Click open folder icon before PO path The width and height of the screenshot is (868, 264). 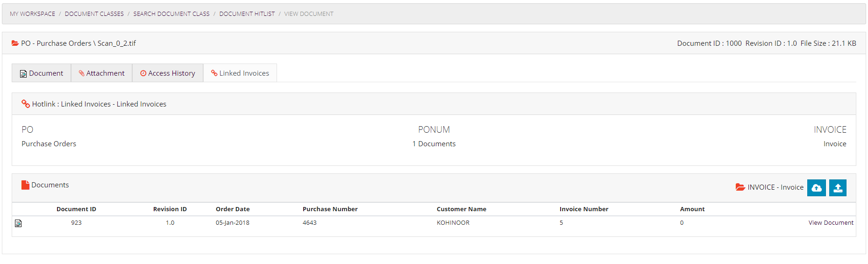(x=15, y=43)
